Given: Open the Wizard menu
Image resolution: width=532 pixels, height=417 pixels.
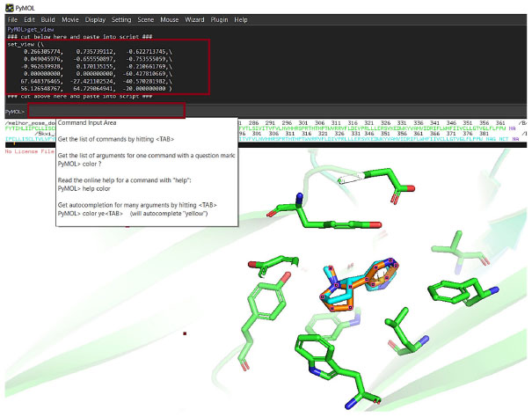Looking at the screenshot, I should pos(194,18).
